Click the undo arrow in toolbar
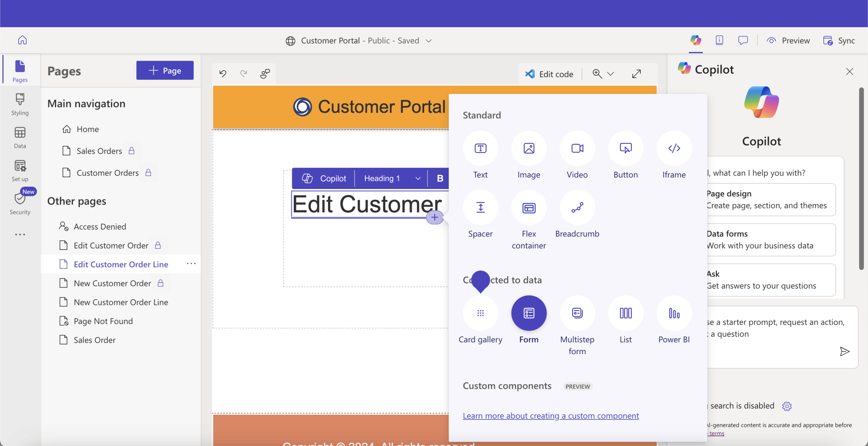The height and width of the screenshot is (446, 868). [x=223, y=74]
